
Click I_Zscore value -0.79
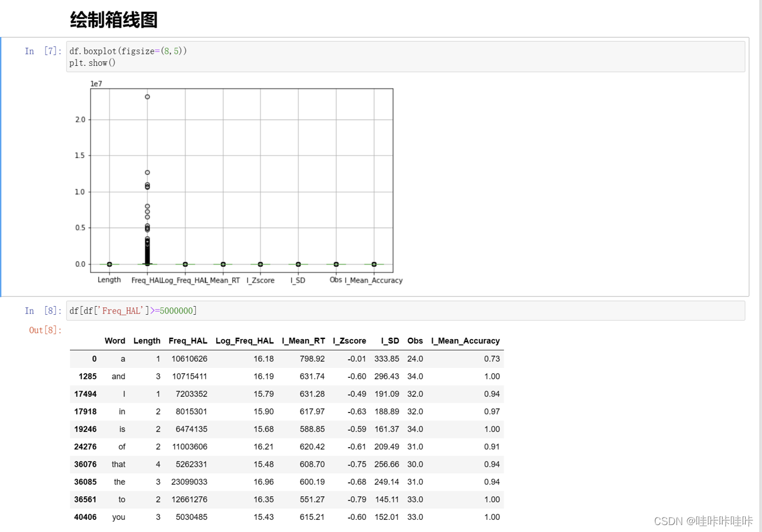click(357, 500)
